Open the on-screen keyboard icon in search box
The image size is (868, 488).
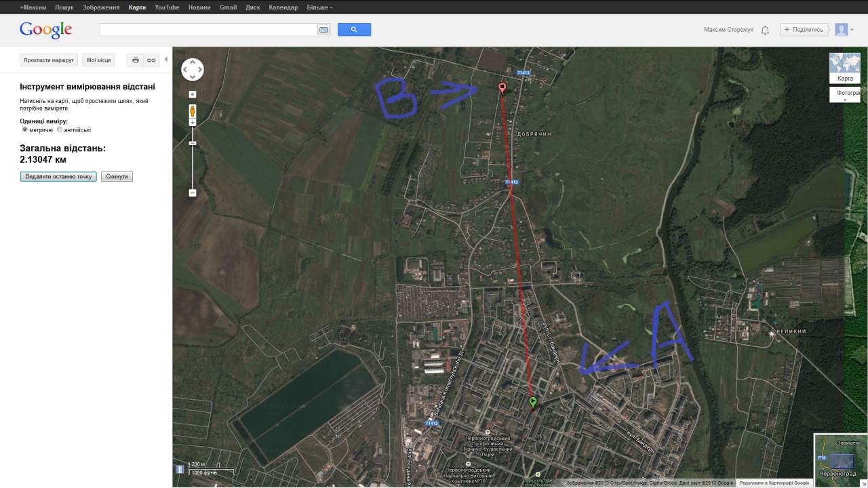click(x=323, y=30)
